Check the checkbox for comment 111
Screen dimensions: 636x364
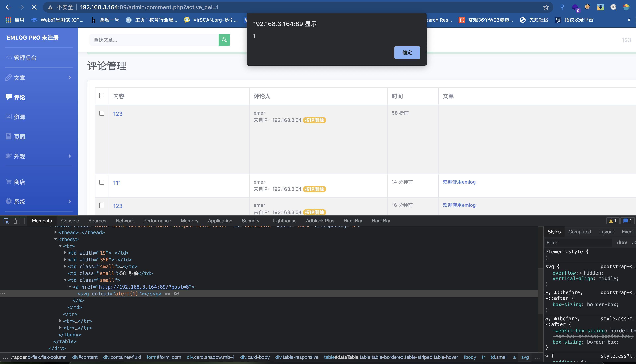(102, 182)
